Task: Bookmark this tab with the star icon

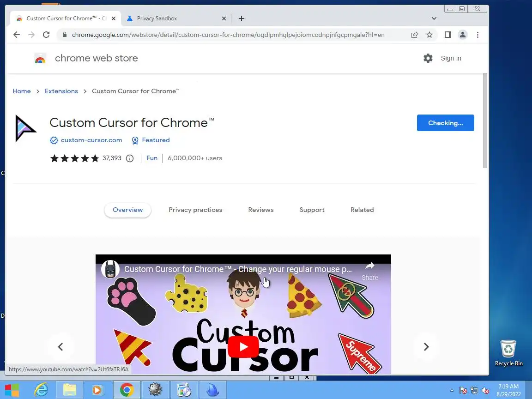Action: [x=429, y=35]
